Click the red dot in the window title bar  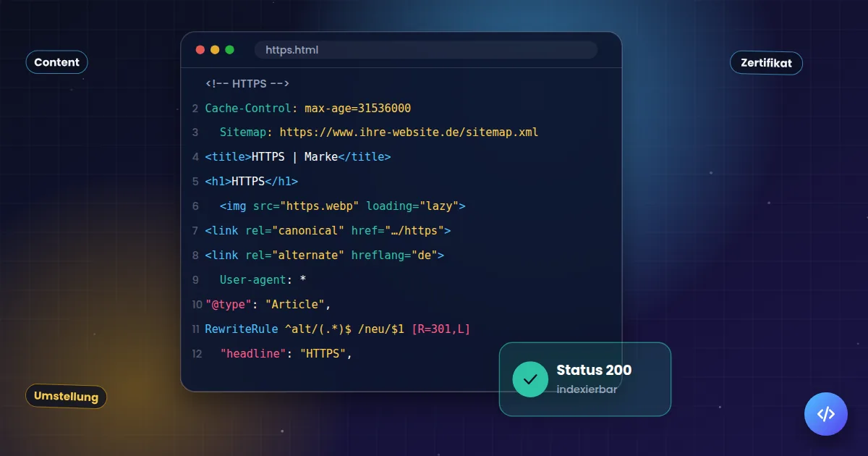coord(200,50)
